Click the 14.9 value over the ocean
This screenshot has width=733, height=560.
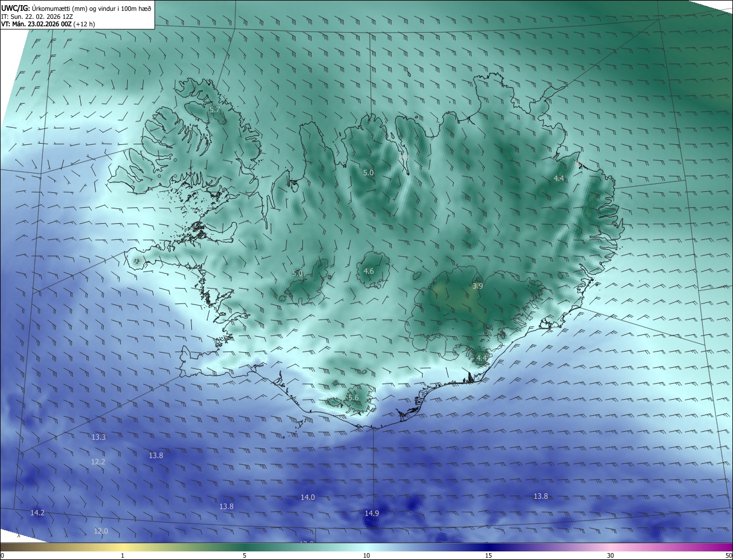pos(372,513)
